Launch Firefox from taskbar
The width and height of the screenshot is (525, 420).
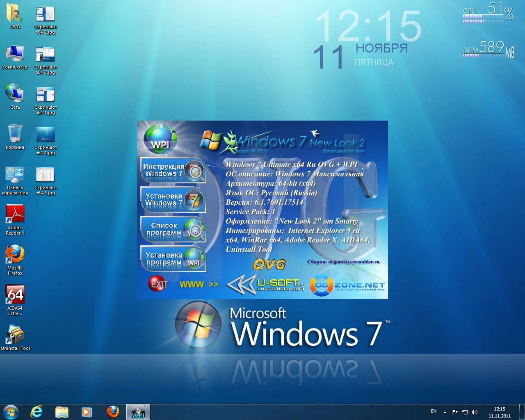coord(113,412)
